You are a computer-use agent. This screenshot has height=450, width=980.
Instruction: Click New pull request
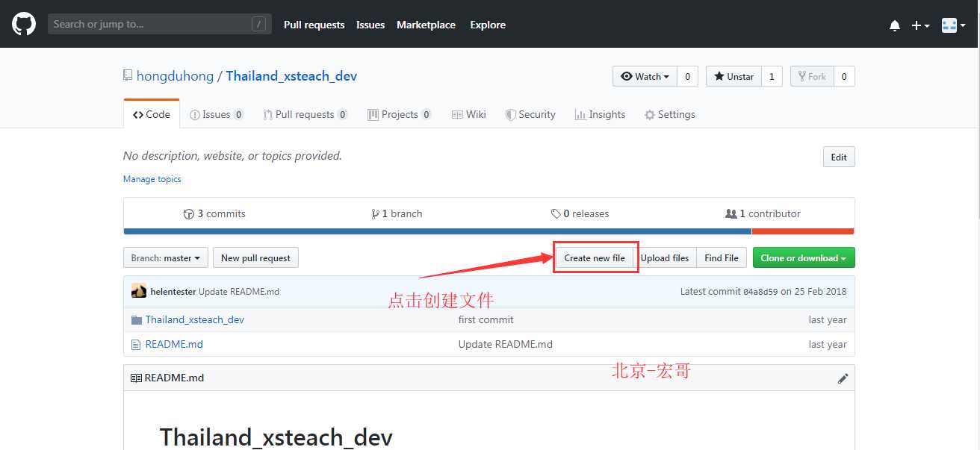pos(255,258)
